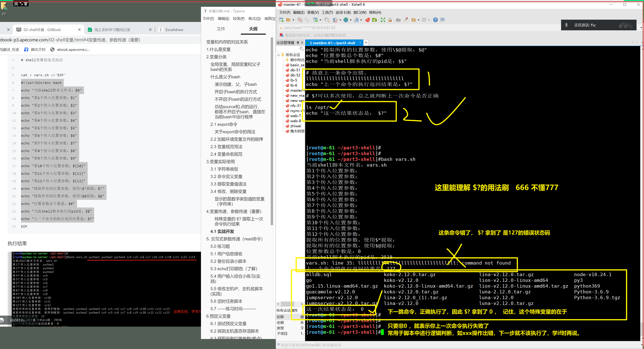Open Xshell 选项卡(B) menu
This screenshot has height=349, width=644.
pyautogui.click(x=343, y=13)
